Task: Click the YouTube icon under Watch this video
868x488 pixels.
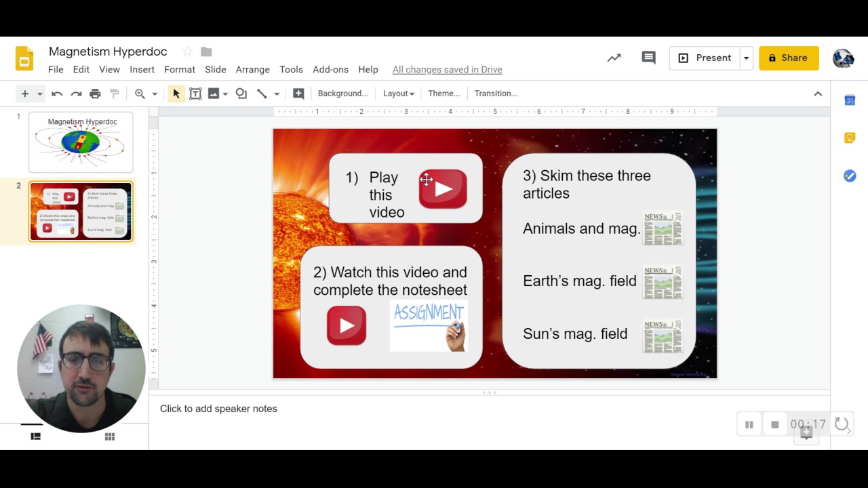Action: [347, 325]
